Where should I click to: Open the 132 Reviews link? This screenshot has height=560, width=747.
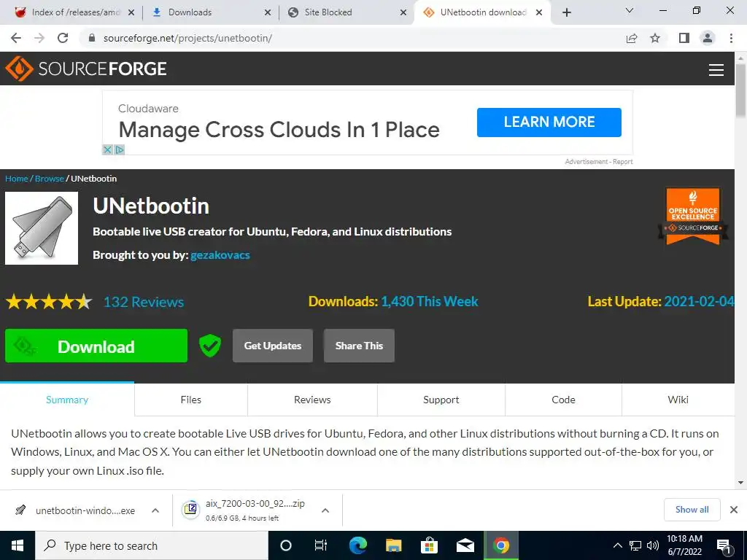[x=144, y=302]
